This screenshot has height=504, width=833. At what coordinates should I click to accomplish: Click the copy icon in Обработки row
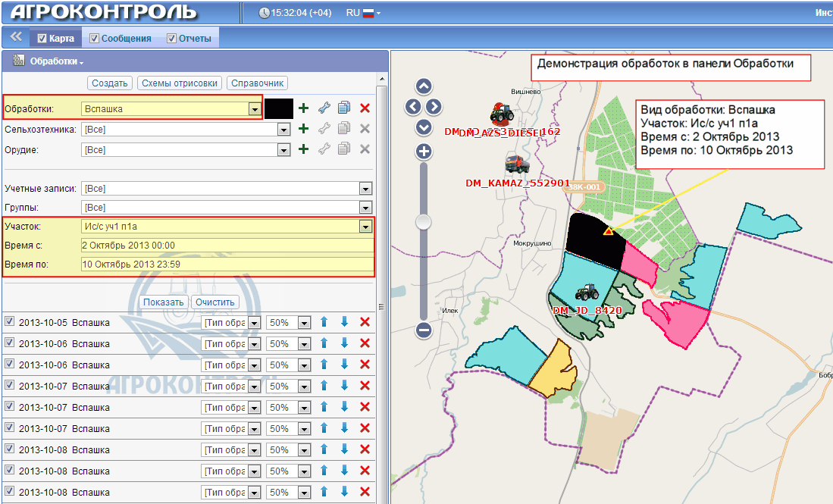pos(344,108)
